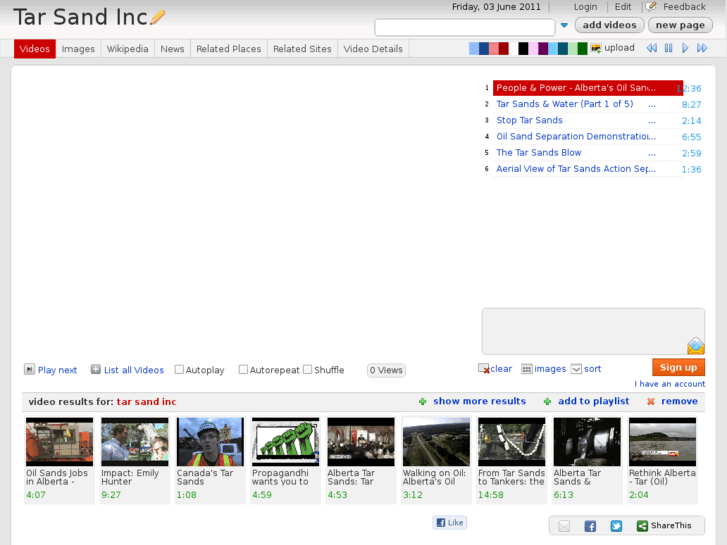Open the ShareThis sharing option
727x545 pixels.
(664, 526)
